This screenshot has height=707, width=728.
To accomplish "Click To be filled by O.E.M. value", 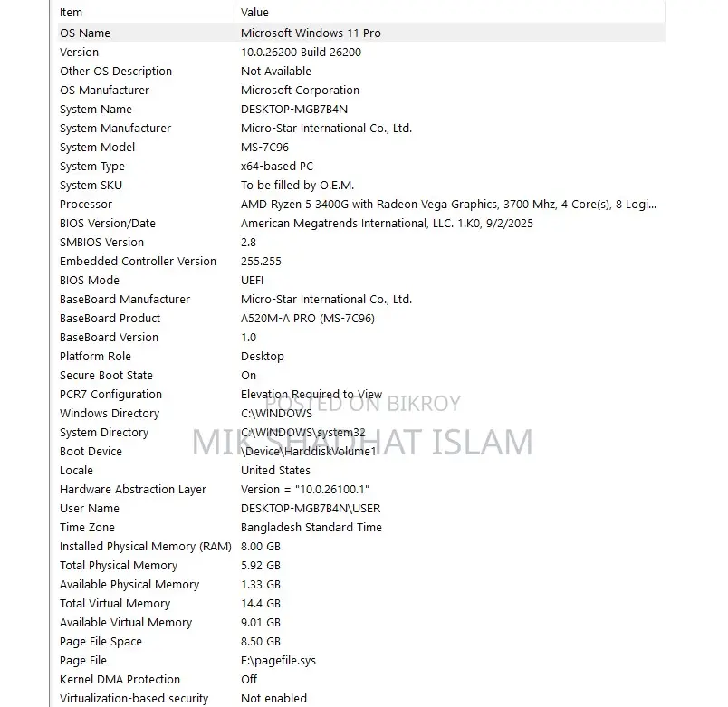I will (297, 186).
